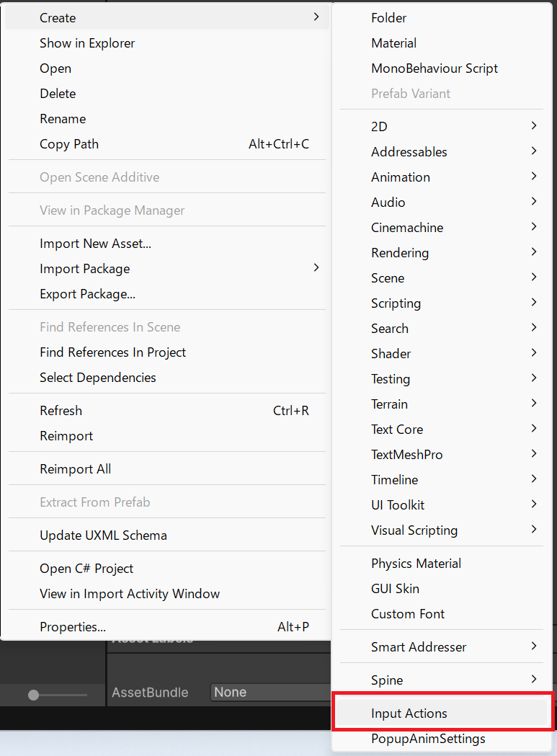Click Reimport All entry
This screenshot has height=756, width=557.
(75, 469)
